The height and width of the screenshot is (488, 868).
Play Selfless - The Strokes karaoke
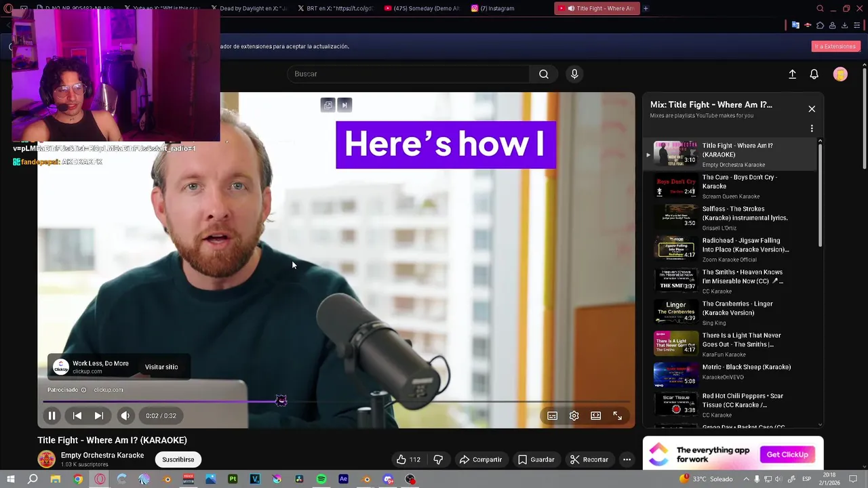(x=730, y=218)
